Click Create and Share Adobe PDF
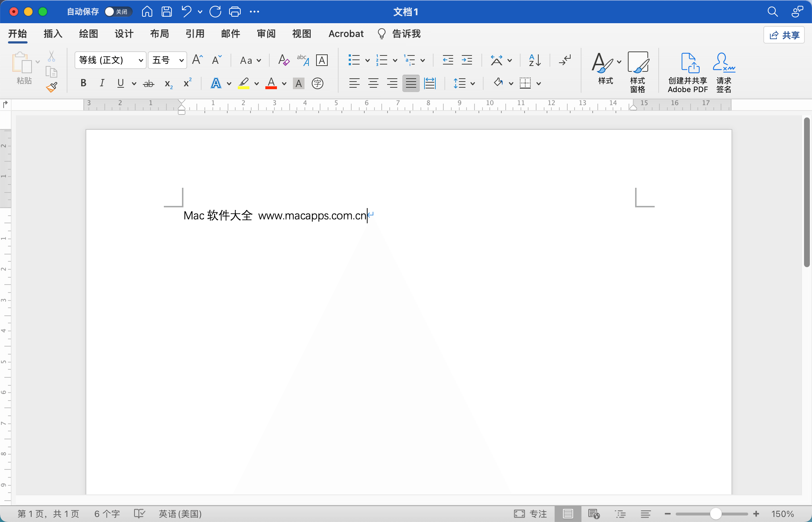 (x=688, y=72)
